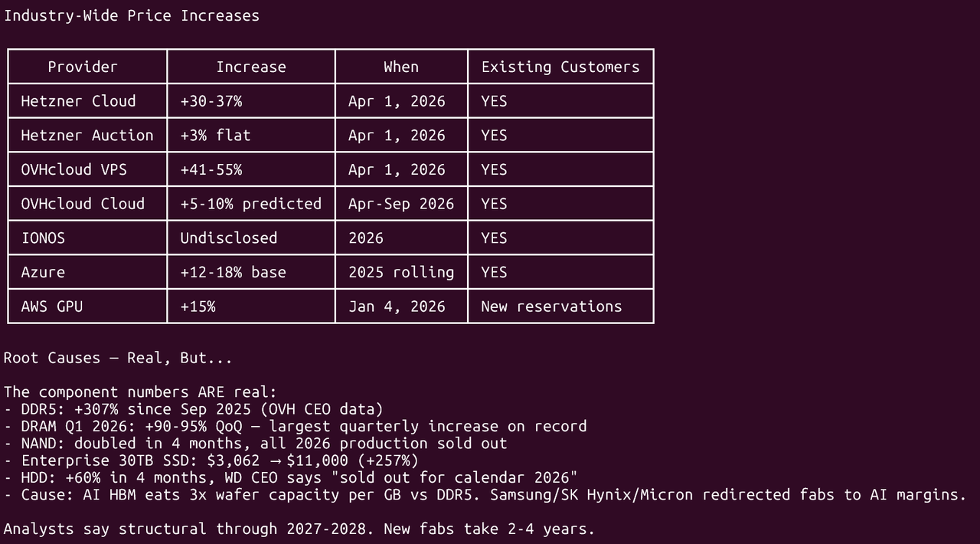Click the Increase column header

[x=251, y=67]
